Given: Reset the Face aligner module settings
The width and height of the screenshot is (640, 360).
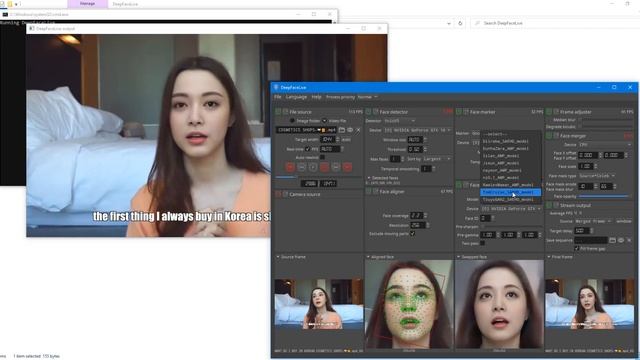Looking at the screenshot, I should [x=376, y=191].
